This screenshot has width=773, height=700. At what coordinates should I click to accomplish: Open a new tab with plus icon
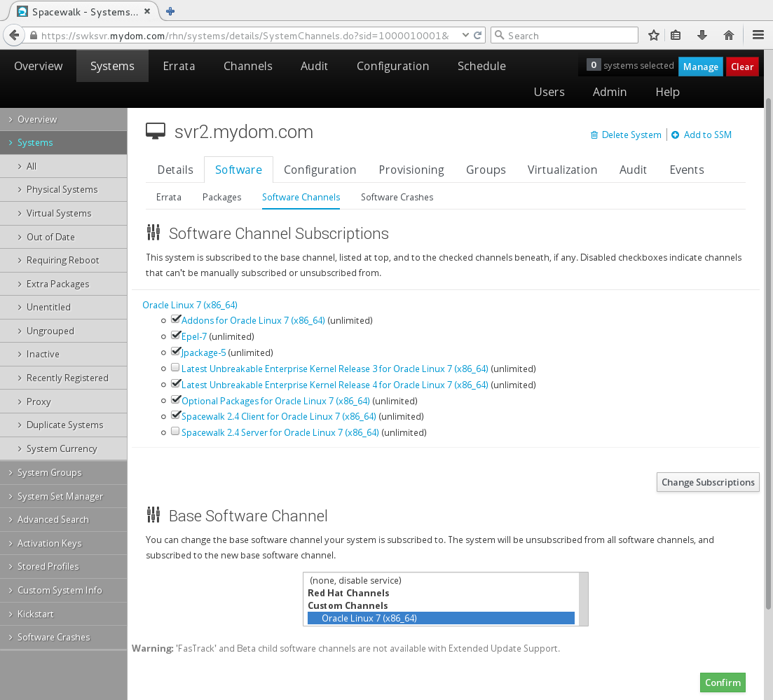170,11
